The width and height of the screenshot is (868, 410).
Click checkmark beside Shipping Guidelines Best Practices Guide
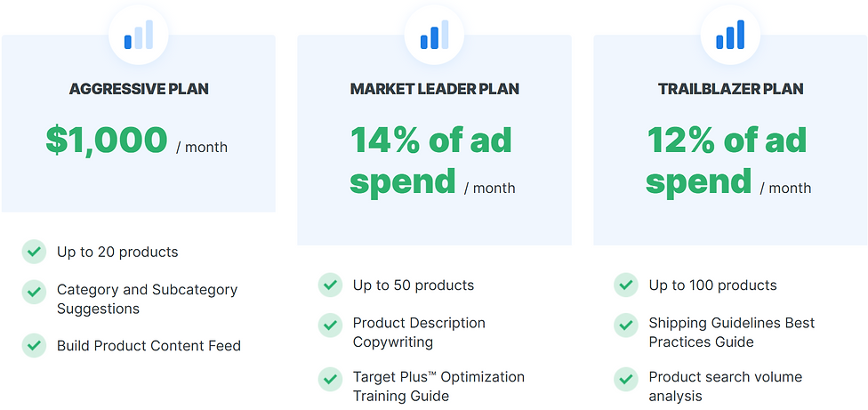[626, 324]
